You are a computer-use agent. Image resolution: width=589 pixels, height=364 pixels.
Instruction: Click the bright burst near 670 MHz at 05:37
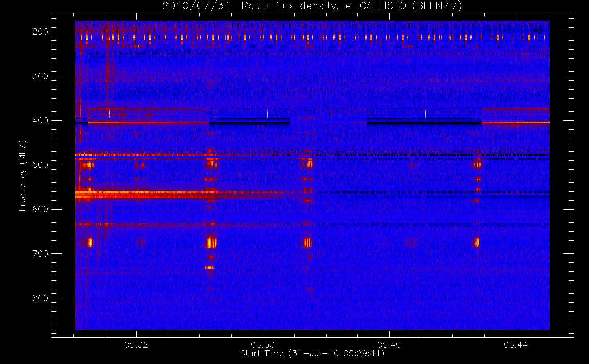(308, 242)
